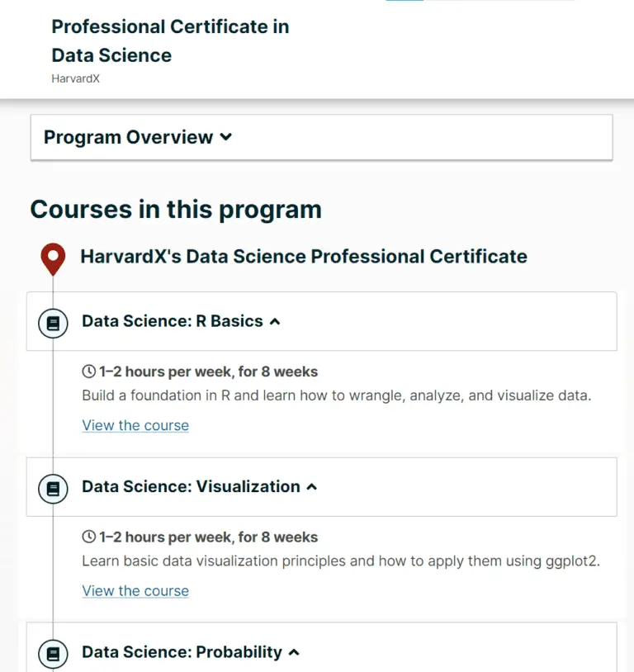
Task: Click the book icon beside R Basics
Action: pyautogui.click(x=52, y=323)
